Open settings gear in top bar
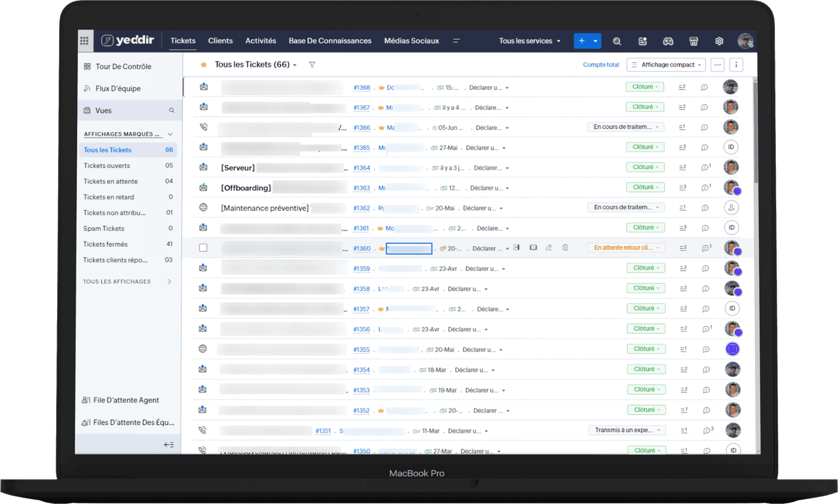The width and height of the screenshot is (838, 504). tap(719, 41)
